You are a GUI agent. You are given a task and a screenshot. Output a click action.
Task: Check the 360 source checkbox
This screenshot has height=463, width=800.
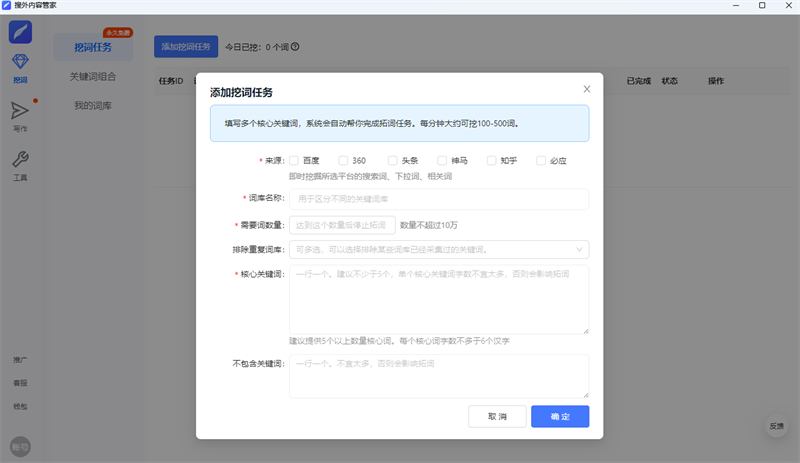point(343,160)
